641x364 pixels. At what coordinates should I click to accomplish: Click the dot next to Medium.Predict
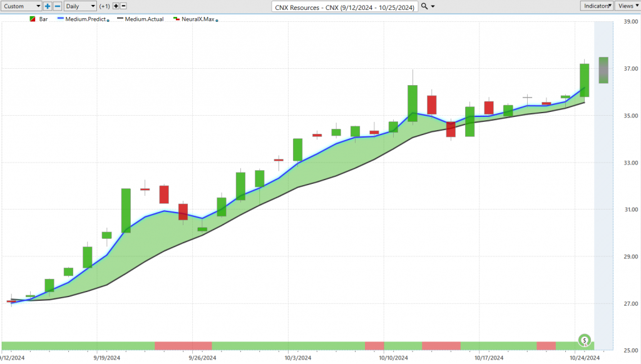[x=108, y=21]
